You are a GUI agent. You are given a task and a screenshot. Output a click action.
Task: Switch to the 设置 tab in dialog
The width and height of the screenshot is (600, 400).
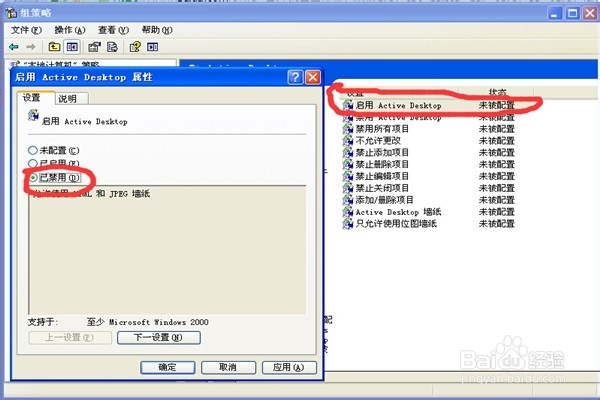pyautogui.click(x=35, y=98)
